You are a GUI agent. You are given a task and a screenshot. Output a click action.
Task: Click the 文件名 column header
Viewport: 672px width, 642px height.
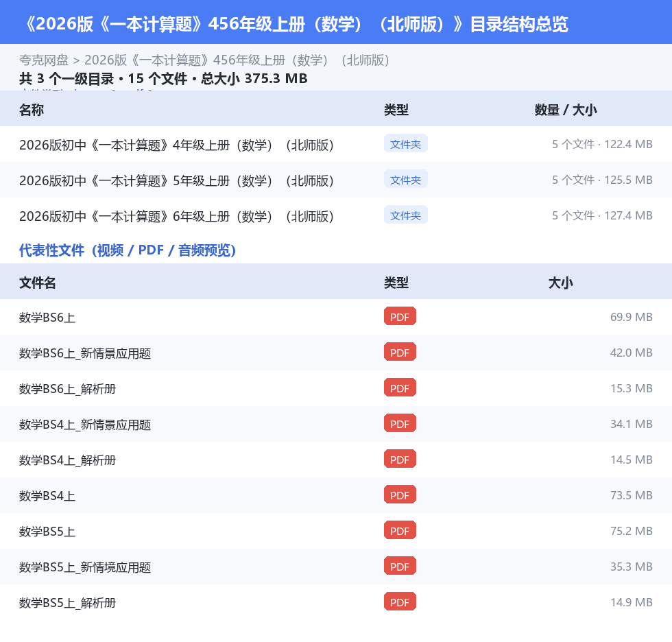pos(37,283)
